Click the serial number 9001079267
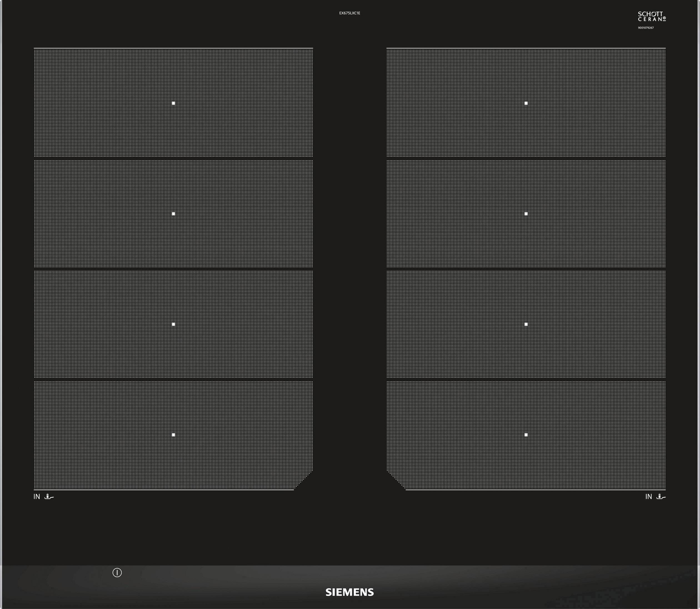 (646, 28)
